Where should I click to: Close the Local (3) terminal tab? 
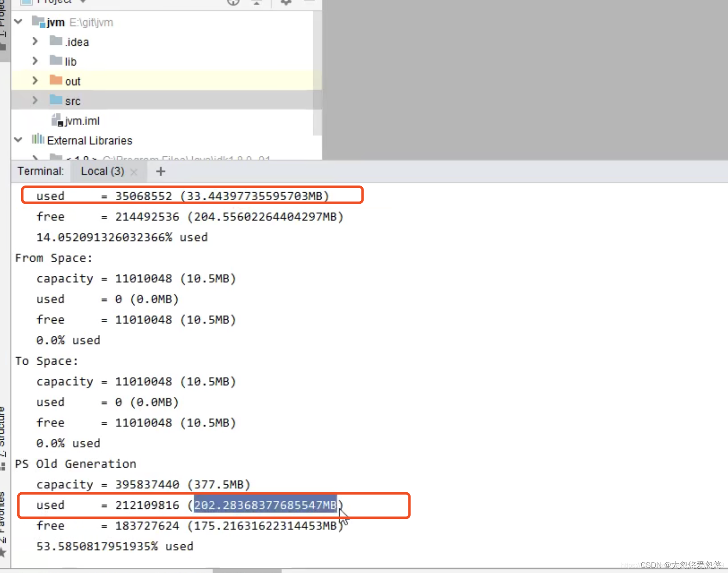click(134, 172)
